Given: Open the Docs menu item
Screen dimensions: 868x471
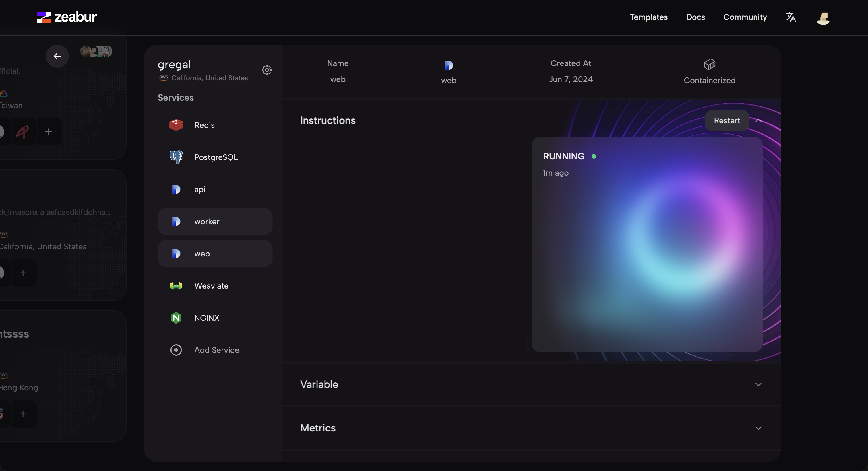Looking at the screenshot, I should (x=695, y=17).
